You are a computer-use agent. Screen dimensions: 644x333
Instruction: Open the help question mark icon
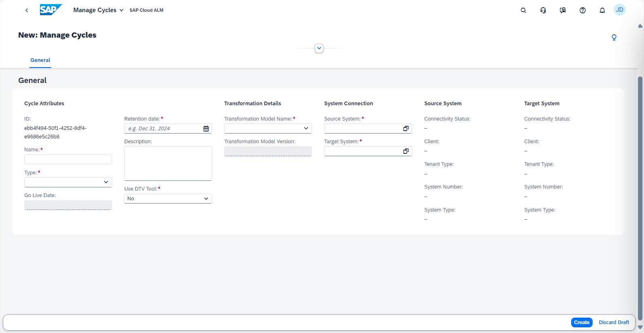583,10
